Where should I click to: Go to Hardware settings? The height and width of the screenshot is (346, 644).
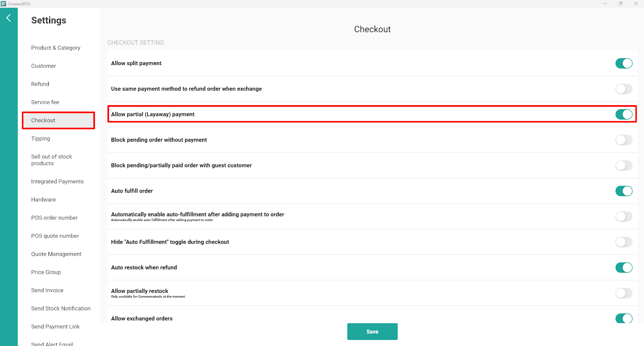tap(43, 200)
